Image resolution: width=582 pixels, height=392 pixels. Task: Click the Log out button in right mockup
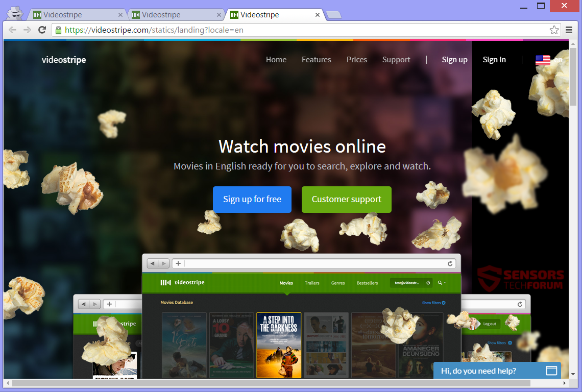(x=490, y=324)
